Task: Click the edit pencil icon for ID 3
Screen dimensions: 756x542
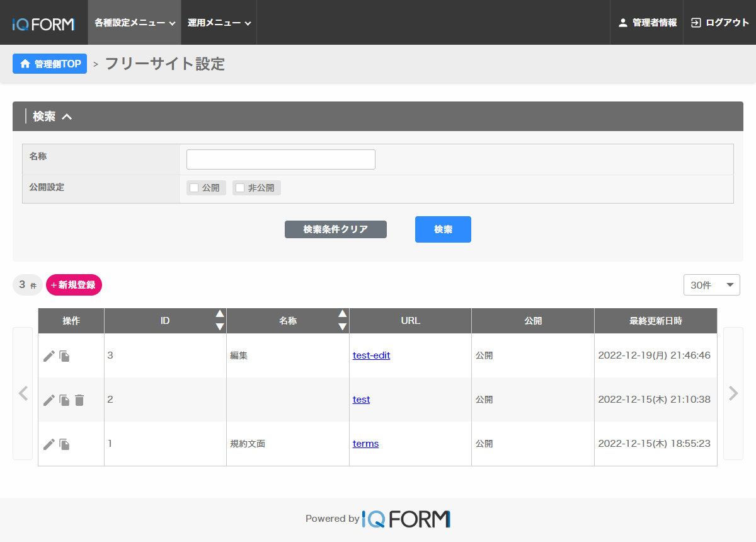Action: [x=49, y=356]
